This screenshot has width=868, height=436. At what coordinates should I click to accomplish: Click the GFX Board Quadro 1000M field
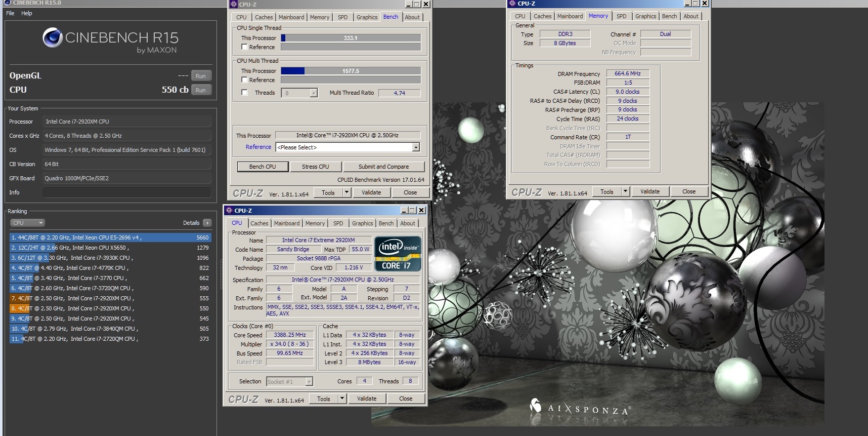pos(127,178)
